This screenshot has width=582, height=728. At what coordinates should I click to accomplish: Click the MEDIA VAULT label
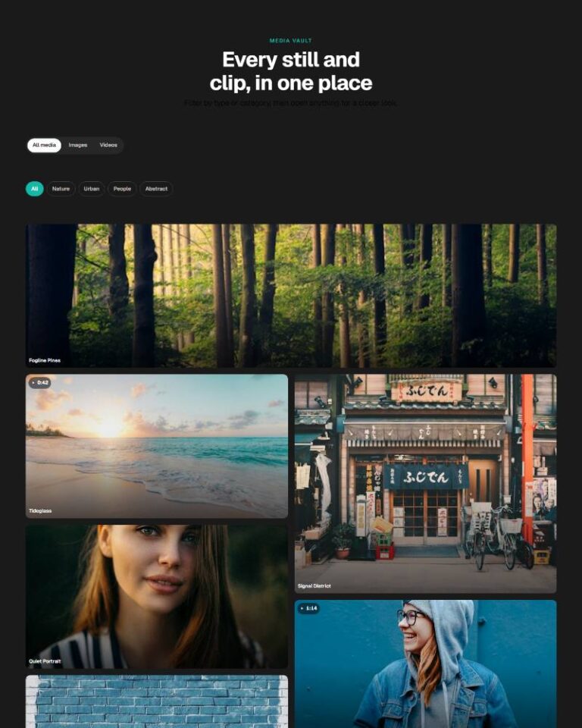(x=291, y=41)
